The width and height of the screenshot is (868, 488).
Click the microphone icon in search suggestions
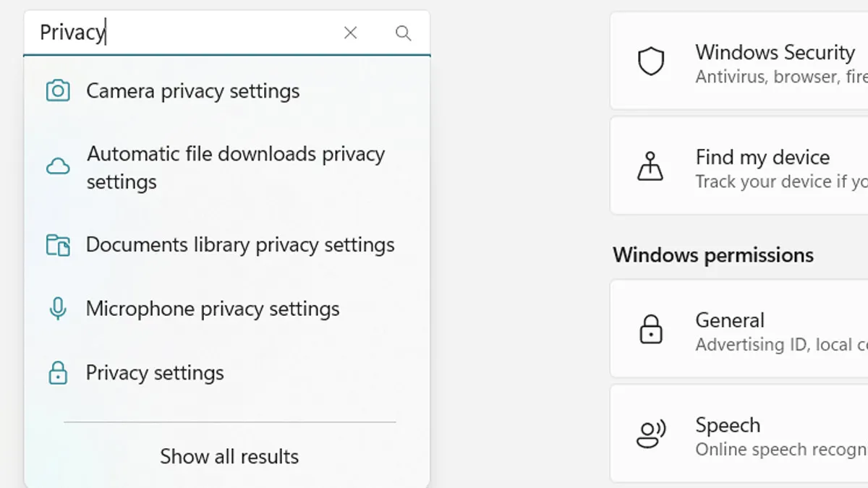(x=58, y=309)
